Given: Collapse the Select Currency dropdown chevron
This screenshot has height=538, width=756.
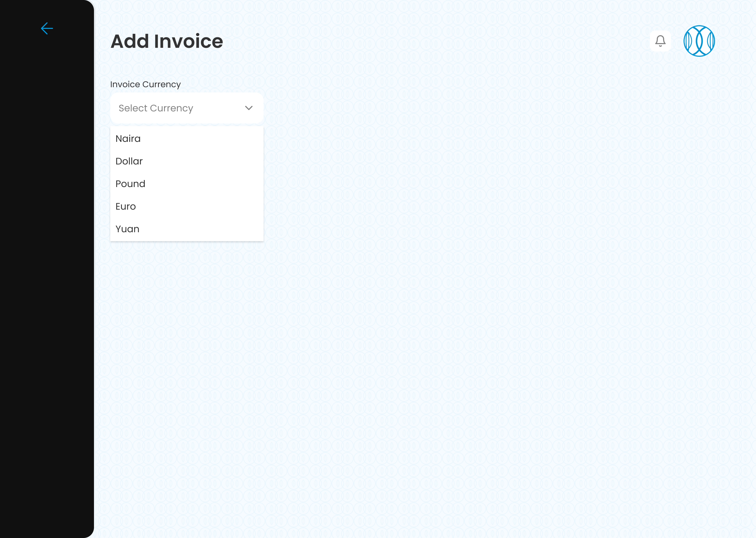Looking at the screenshot, I should click(x=249, y=108).
